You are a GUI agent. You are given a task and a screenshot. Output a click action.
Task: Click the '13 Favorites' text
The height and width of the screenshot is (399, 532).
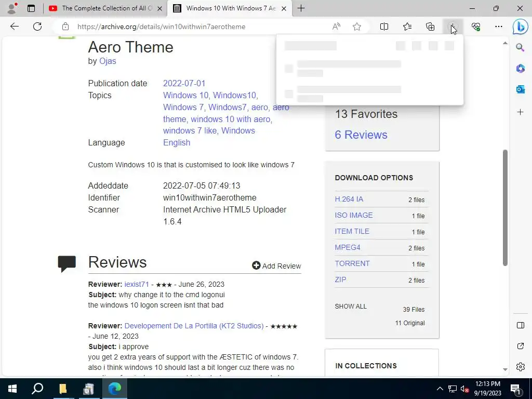coord(366,114)
